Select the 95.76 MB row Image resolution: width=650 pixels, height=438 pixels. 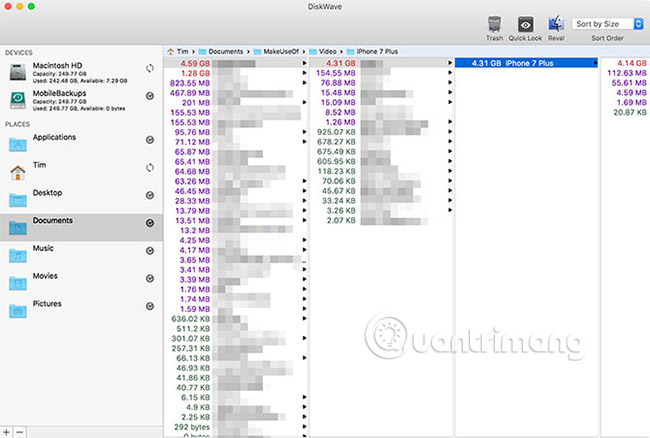[235, 132]
